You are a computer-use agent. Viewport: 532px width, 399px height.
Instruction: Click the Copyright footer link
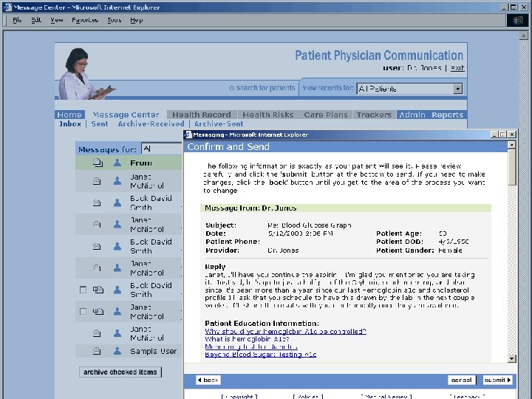[x=239, y=396]
